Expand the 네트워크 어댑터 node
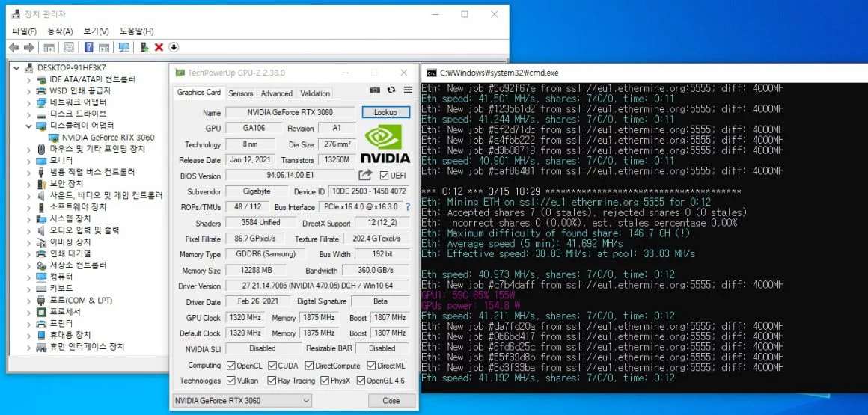 [x=28, y=102]
